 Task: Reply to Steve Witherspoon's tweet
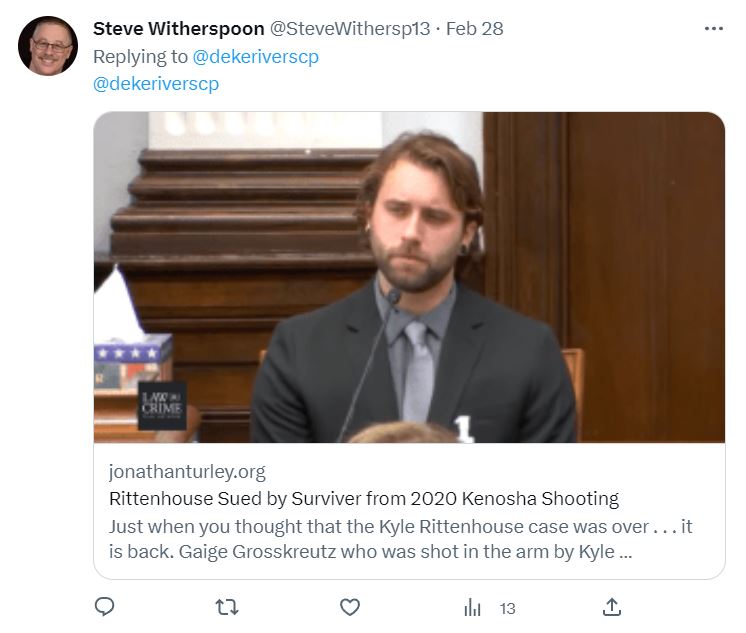point(105,606)
